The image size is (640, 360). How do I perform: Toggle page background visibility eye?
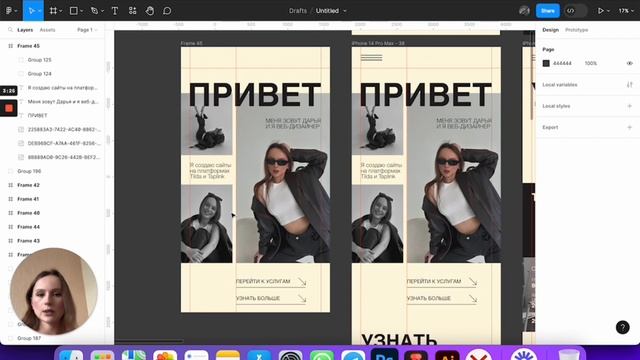[629, 63]
